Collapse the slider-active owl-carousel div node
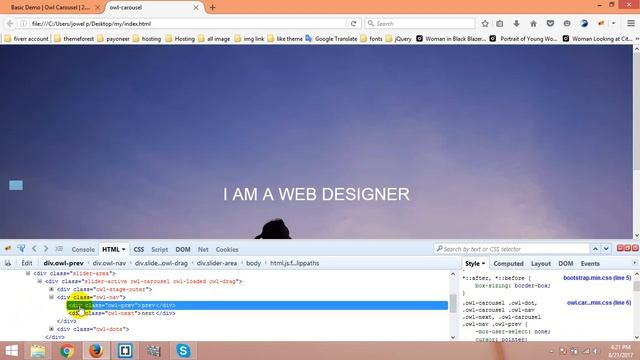This screenshot has width=640, height=360. [40, 281]
